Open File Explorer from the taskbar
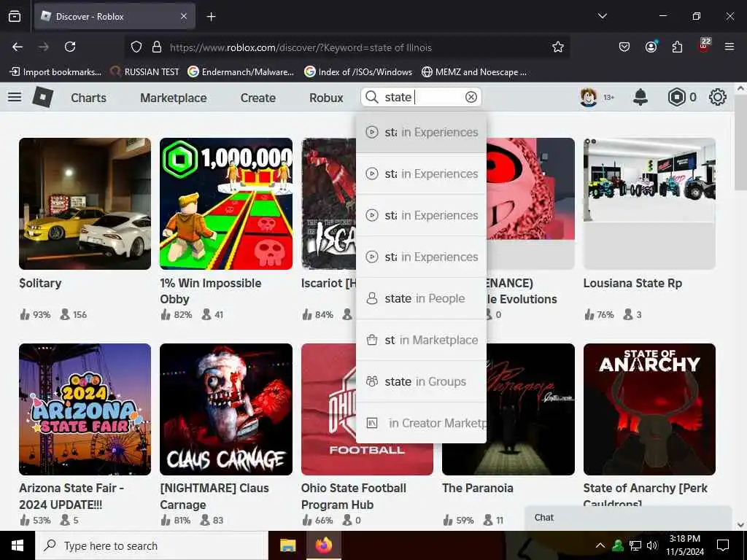The image size is (747, 560). [287, 545]
